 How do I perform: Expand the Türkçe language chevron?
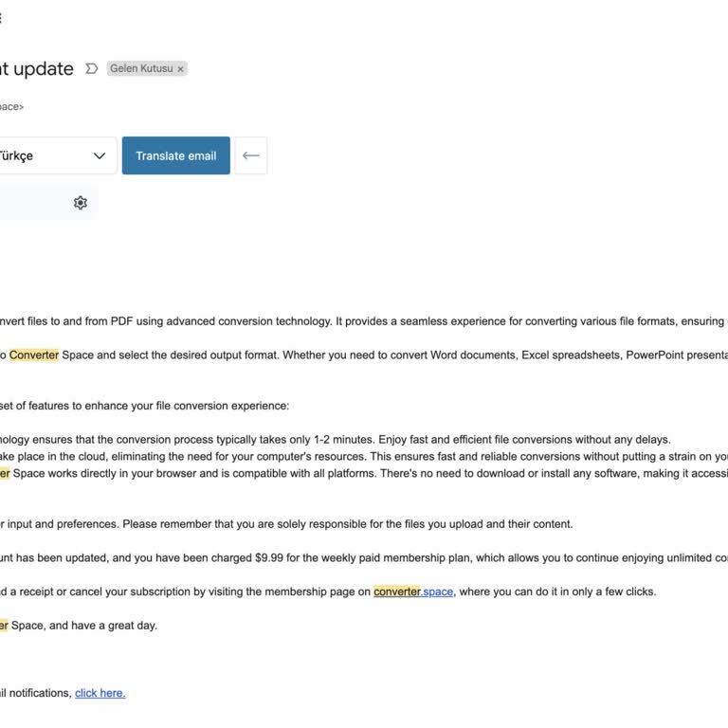(x=100, y=156)
